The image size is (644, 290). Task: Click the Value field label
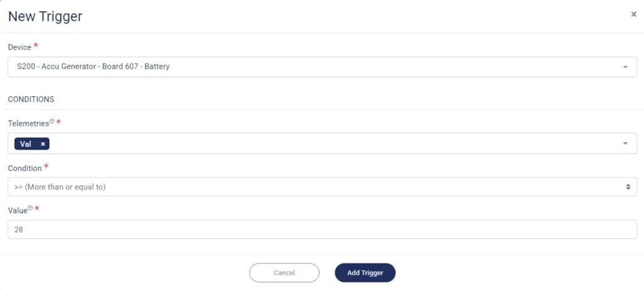[18, 210]
